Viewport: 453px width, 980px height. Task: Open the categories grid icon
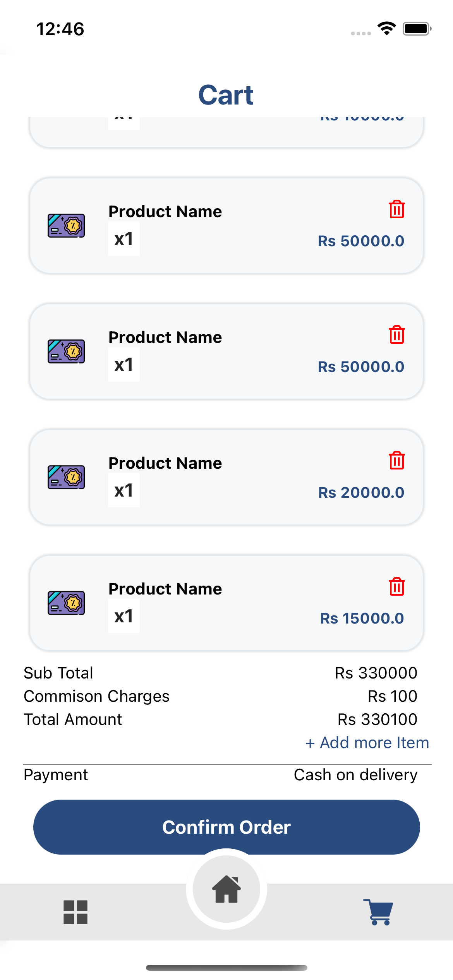click(x=75, y=912)
